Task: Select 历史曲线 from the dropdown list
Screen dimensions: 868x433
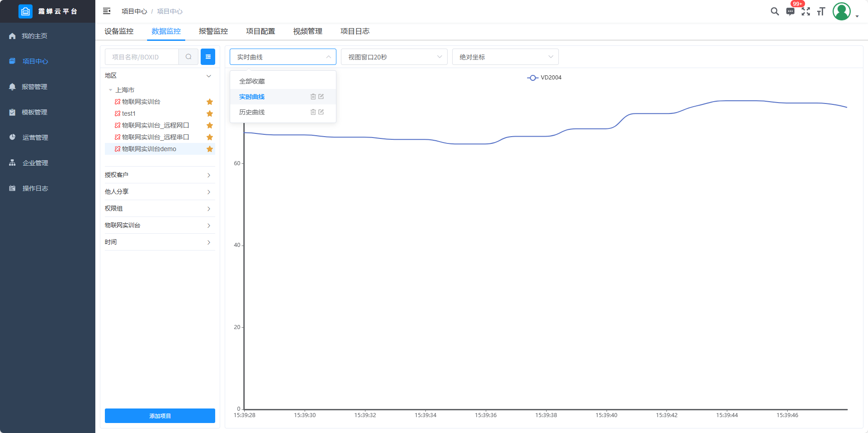Action: click(252, 112)
